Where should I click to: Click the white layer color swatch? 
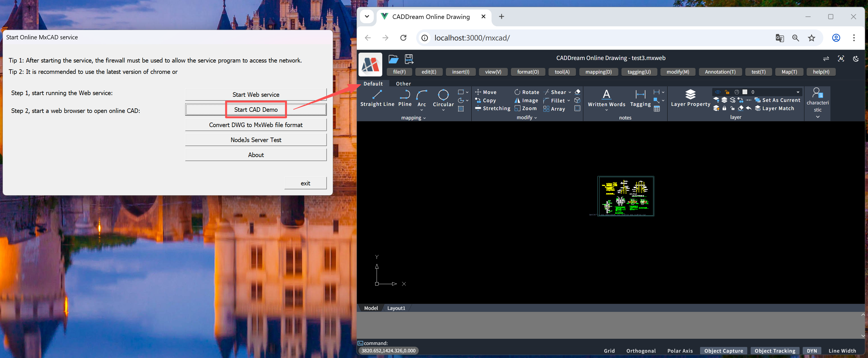pos(745,92)
